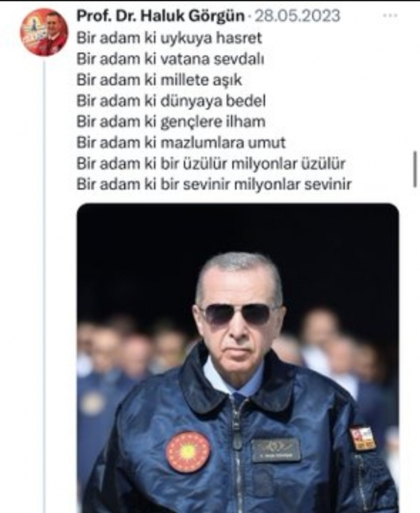Open the tweet's 28.05.2023 date link

click(x=297, y=16)
